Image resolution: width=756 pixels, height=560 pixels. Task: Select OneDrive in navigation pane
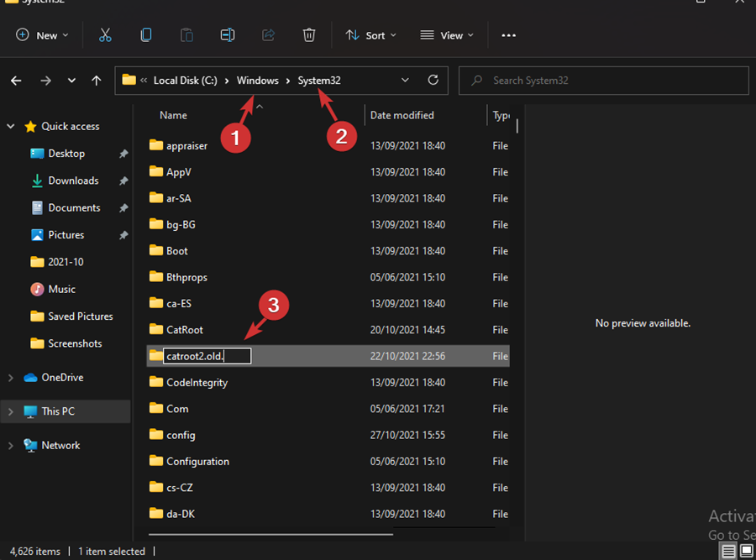point(62,378)
